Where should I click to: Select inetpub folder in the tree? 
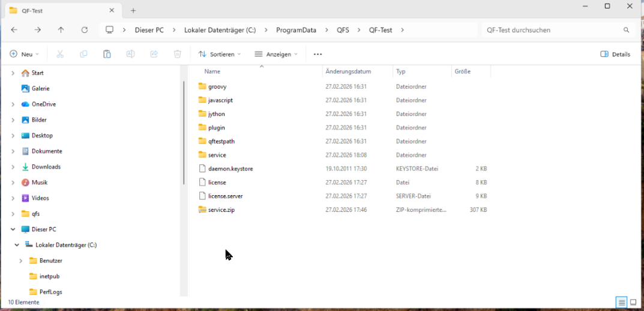coord(49,276)
